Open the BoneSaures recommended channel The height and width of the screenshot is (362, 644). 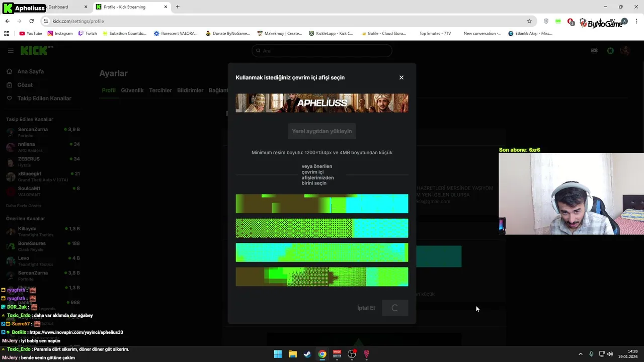click(43, 246)
